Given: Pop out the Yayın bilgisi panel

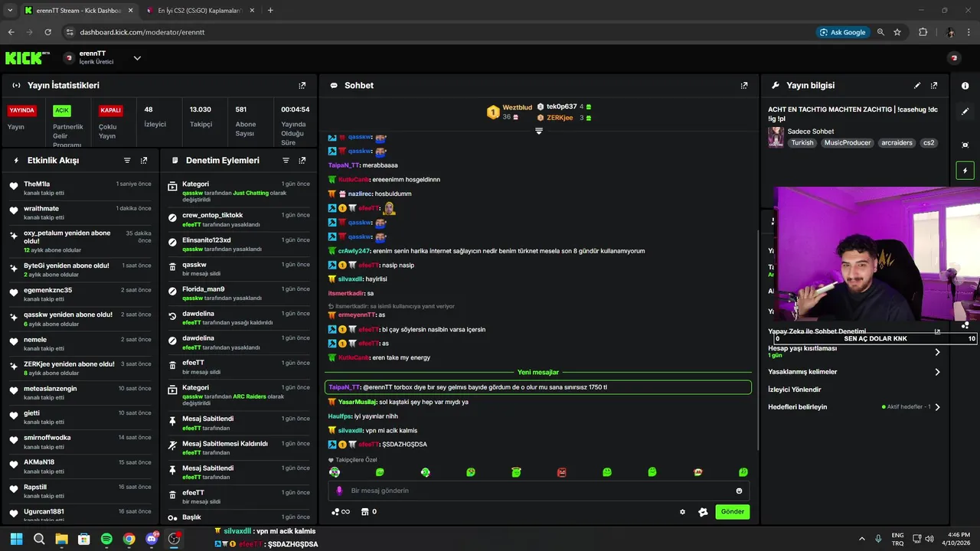Looking at the screenshot, I should click(934, 86).
